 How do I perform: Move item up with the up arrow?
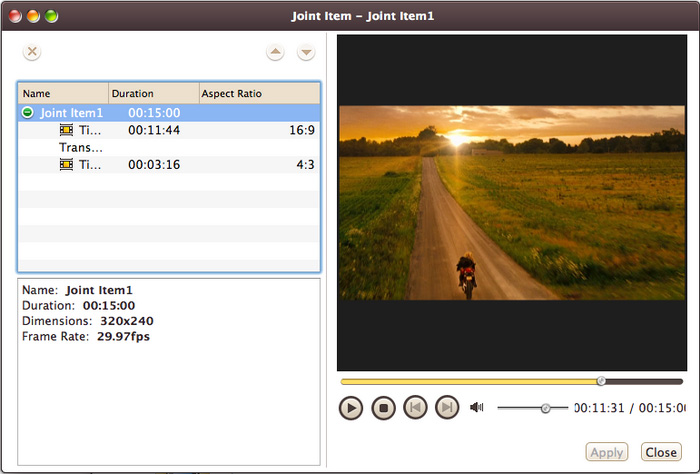275,52
